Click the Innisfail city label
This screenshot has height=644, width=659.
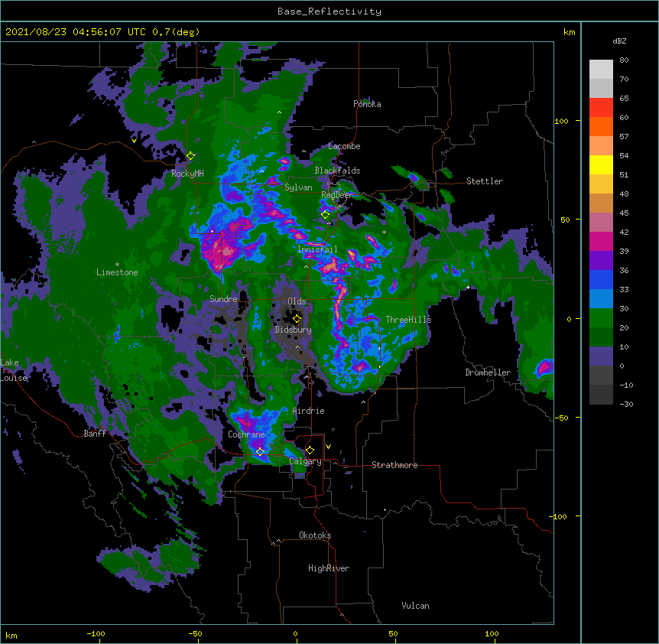coord(317,249)
